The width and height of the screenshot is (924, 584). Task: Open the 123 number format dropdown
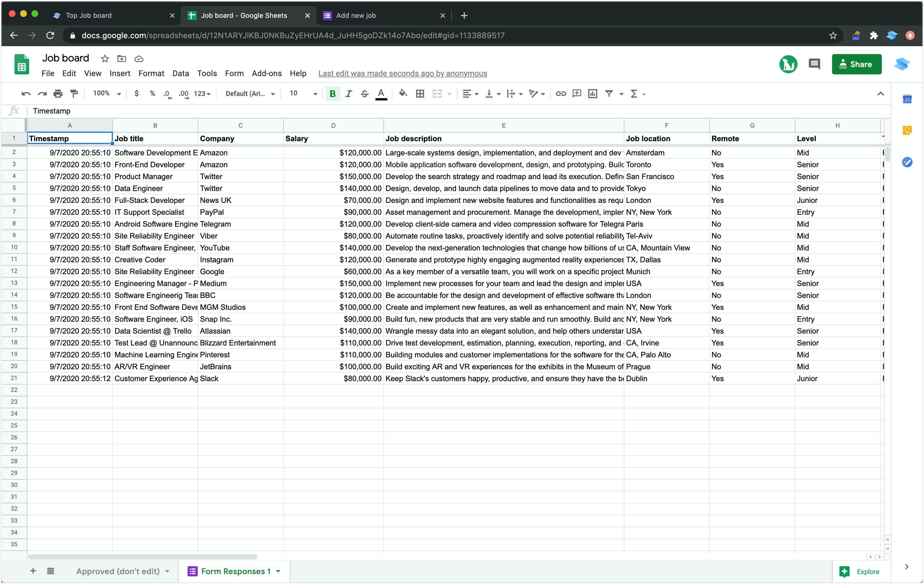[202, 94]
